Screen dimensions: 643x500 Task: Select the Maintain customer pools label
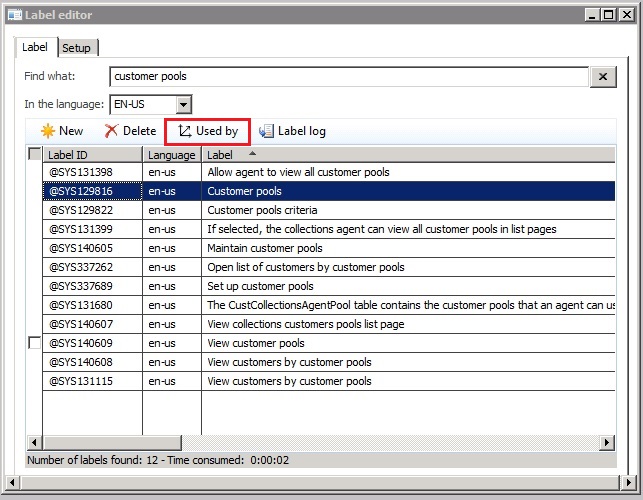coord(265,248)
